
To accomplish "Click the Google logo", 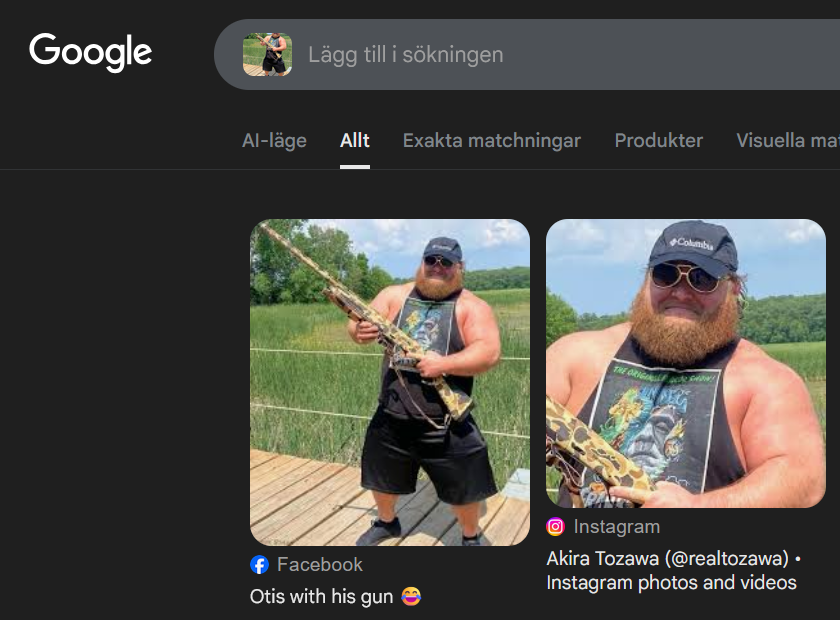I will click(x=91, y=52).
